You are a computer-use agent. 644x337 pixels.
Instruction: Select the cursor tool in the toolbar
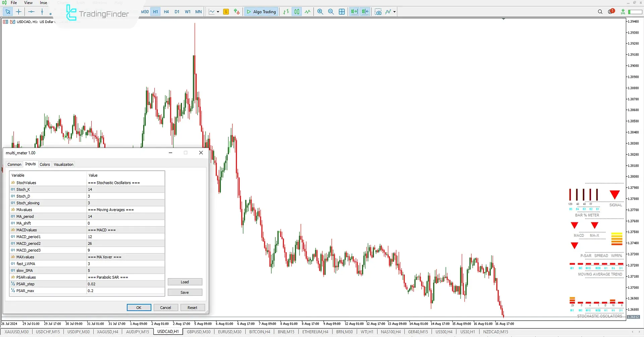click(8, 11)
